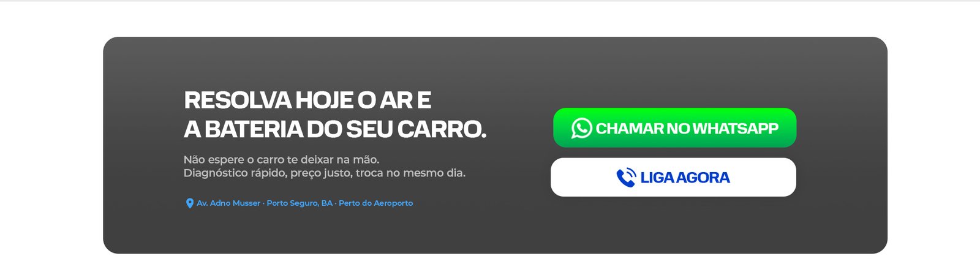Click the WhatsApp logo icon
The image size is (980, 264).
[x=581, y=128]
